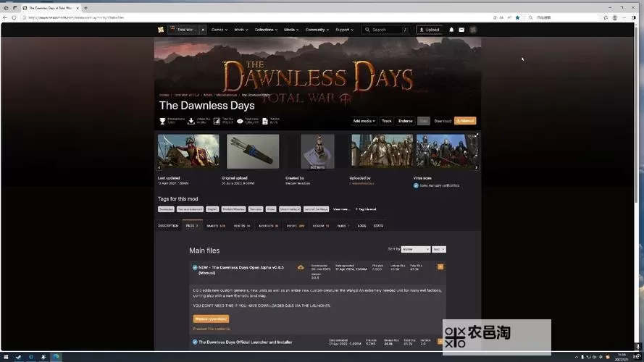Open the horse rider screenshot thumbnail
644x362 pixels.
click(188, 151)
